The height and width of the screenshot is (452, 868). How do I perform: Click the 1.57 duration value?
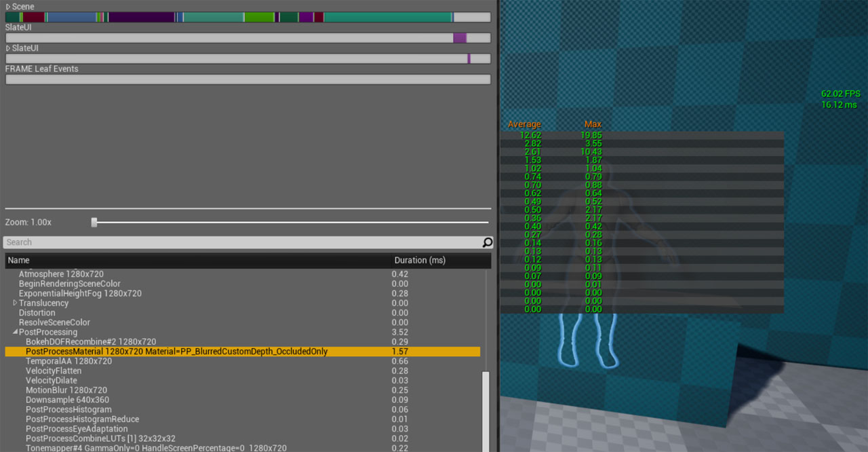[399, 352]
